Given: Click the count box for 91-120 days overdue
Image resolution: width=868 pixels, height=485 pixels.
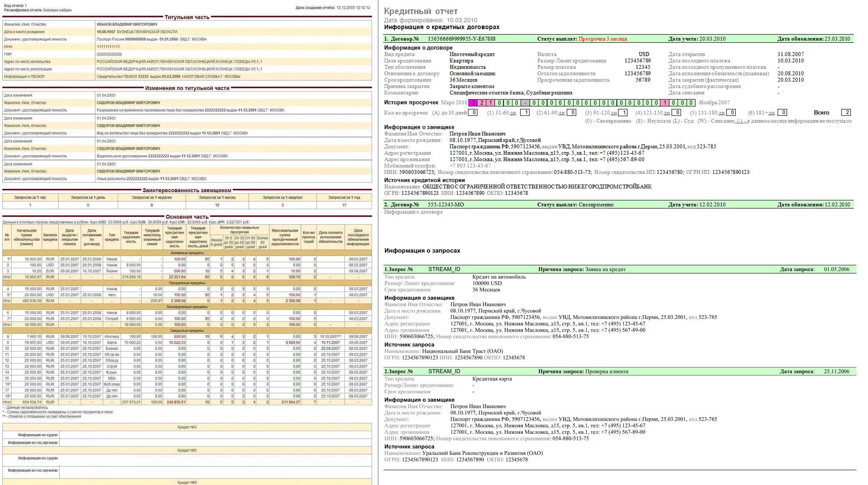Looking at the screenshot, I should (x=623, y=113).
